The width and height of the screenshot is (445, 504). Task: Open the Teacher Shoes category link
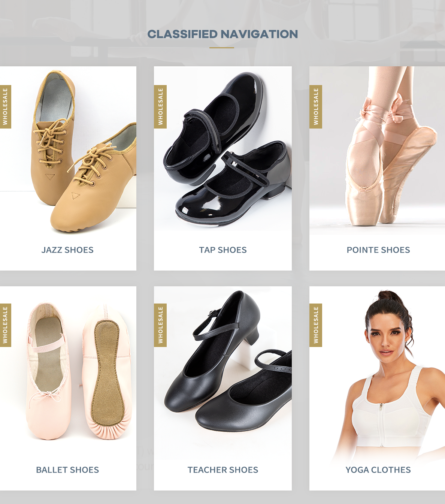[223, 470]
